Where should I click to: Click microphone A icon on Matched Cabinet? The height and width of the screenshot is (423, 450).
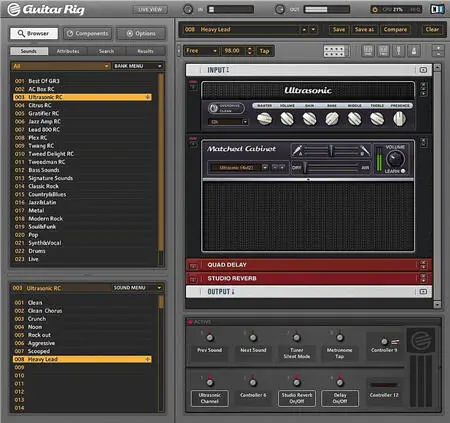(x=297, y=150)
